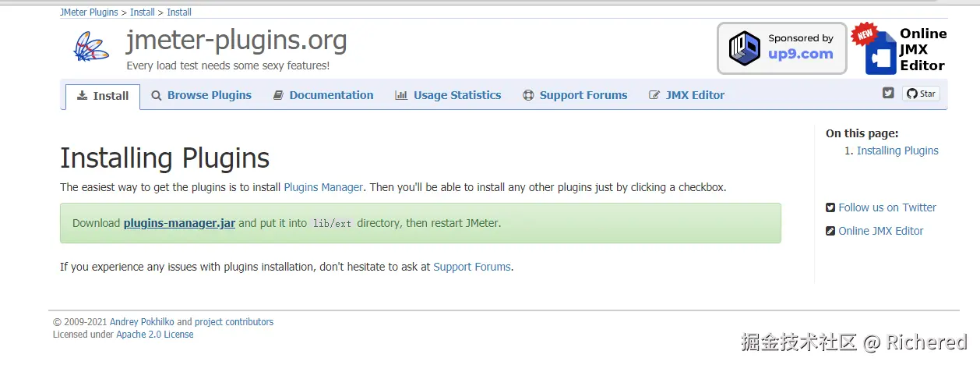Visit Andrey Pokhilko link in footer
This screenshot has height=365, width=980.
[142, 321]
